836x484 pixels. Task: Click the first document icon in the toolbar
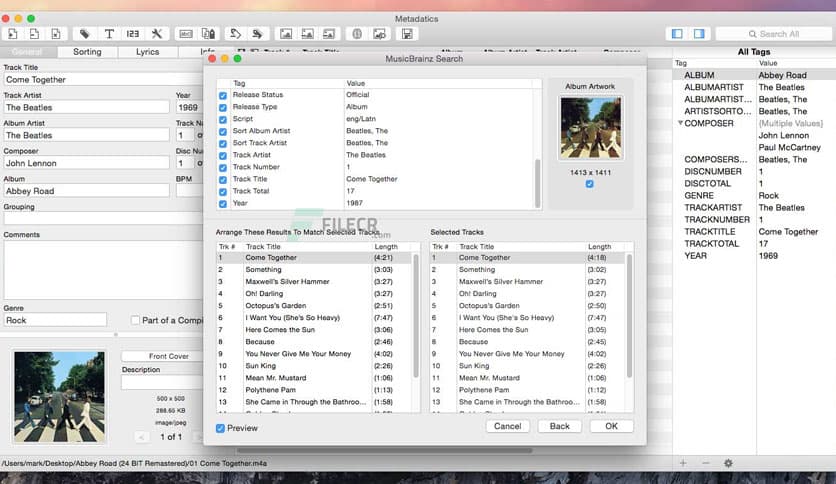tap(13, 34)
